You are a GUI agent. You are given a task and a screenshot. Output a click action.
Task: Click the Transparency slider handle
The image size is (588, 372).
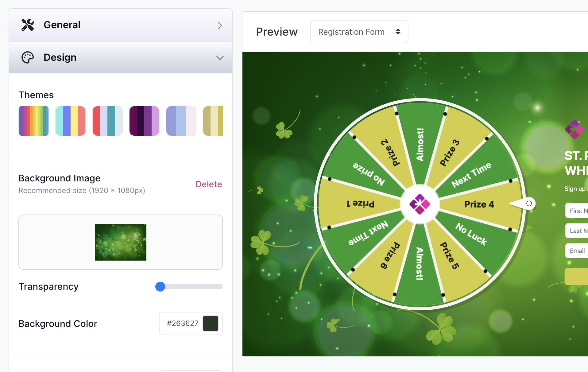tap(160, 287)
